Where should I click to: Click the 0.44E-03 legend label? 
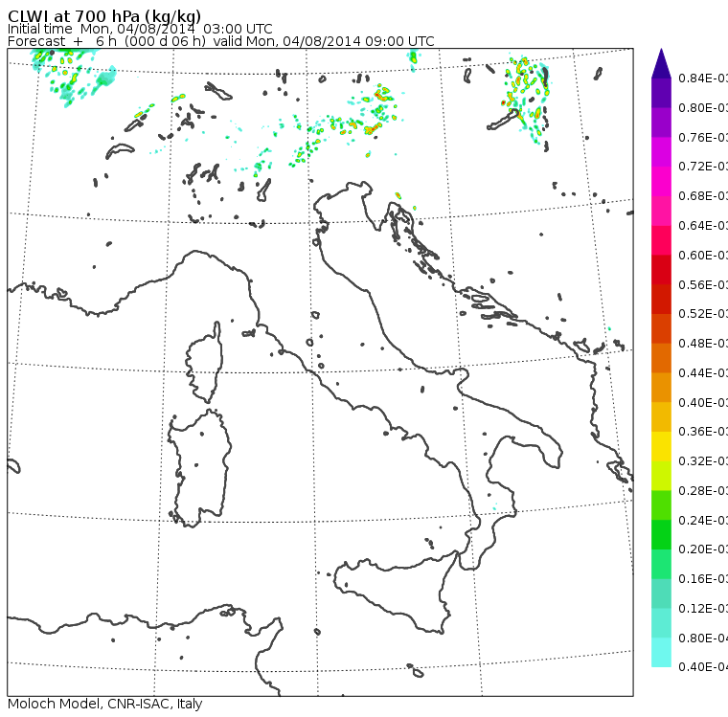703,373
